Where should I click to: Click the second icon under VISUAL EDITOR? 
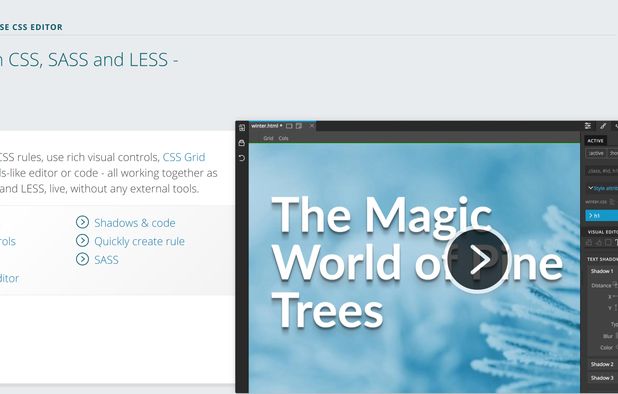[599, 243]
